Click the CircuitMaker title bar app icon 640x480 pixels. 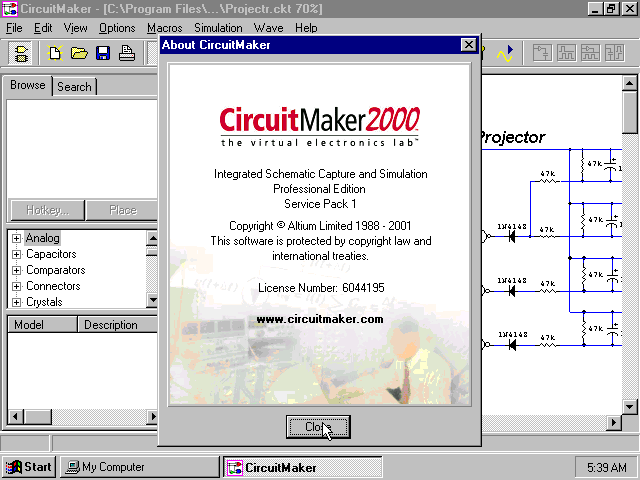10,9
